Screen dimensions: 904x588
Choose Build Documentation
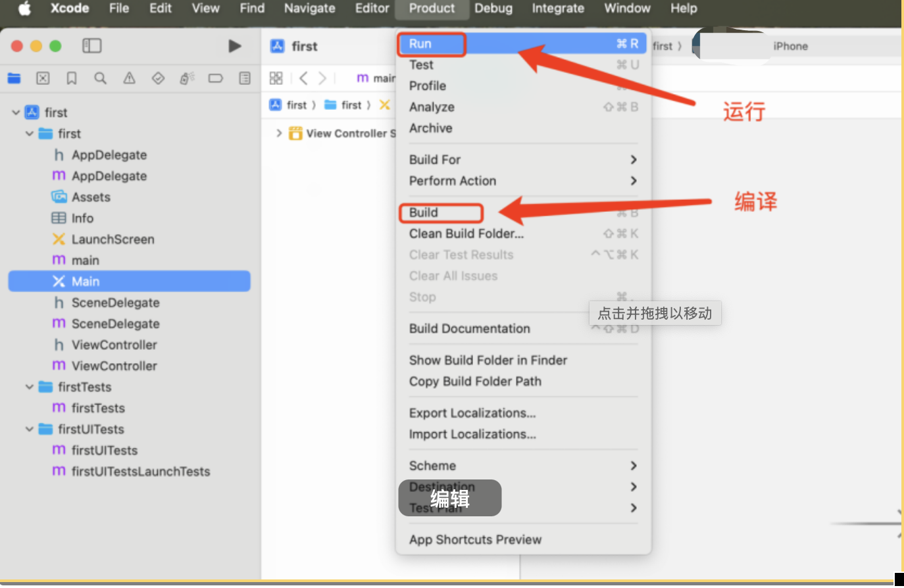523,328
